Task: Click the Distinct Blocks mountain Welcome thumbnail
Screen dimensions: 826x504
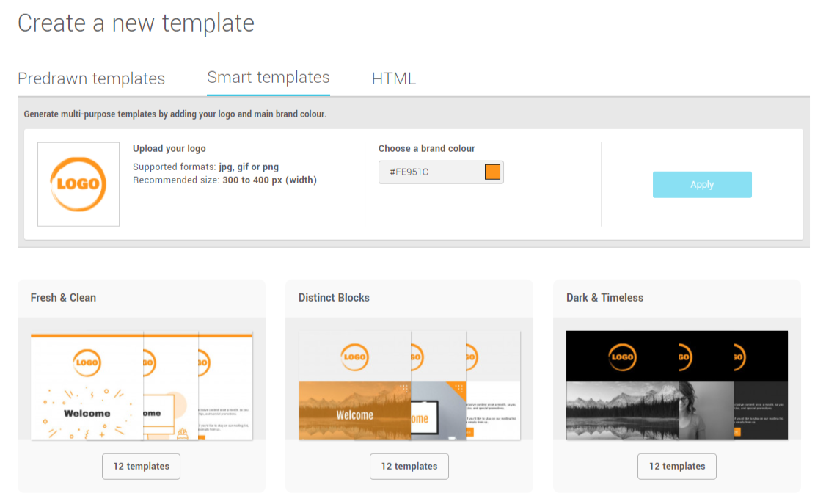Action: 354,411
